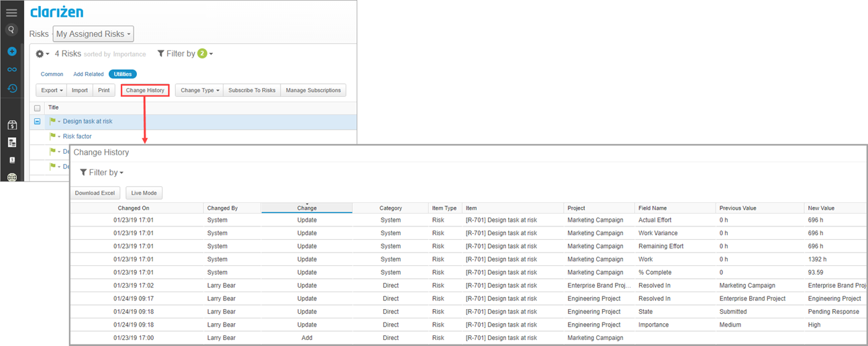Click the Clarizen logo
868x346 pixels.
coord(57,12)
